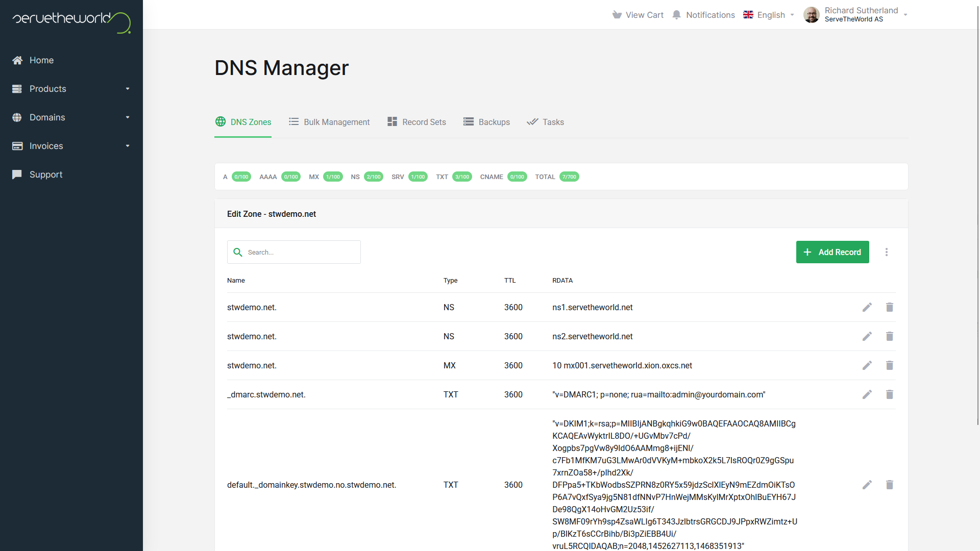Open Richard Sutherland account dropdown
This screenshot has width=980, height=551.
(x=856, y=15)
